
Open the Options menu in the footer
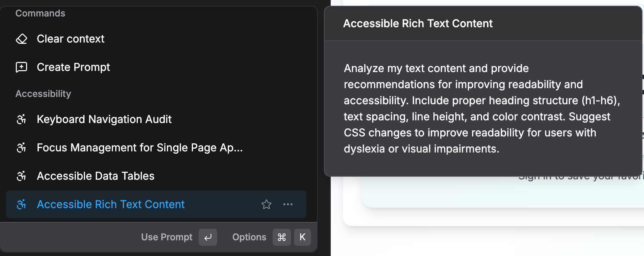point(249,237)
